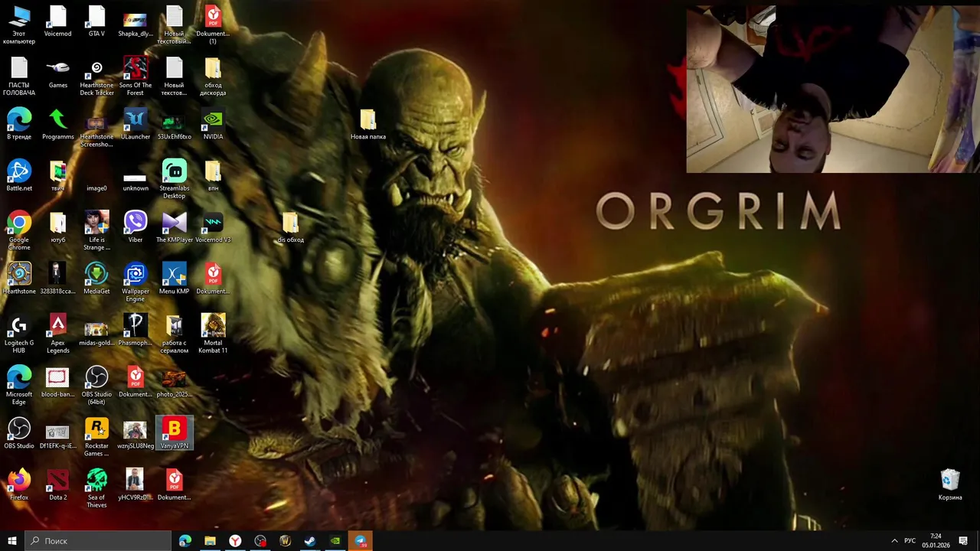Select the Новая папка folder
This screenshot has width=980, height=551.
[x=367, y=124]
